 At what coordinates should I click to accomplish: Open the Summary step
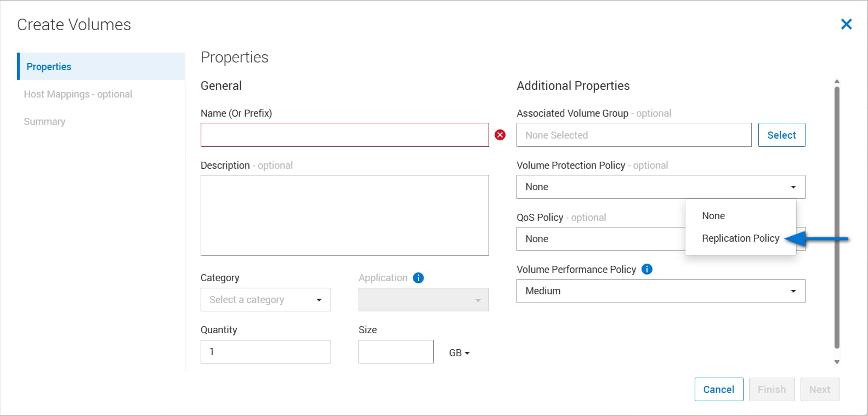pos(44,122)
